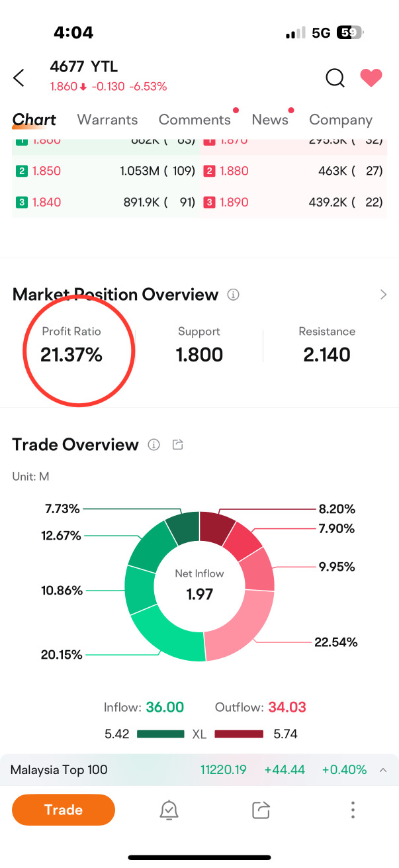Viewport: 399px width, 868px height.
Task: Tap share icon in bottom bar
Action: click(x=261, y=810)
